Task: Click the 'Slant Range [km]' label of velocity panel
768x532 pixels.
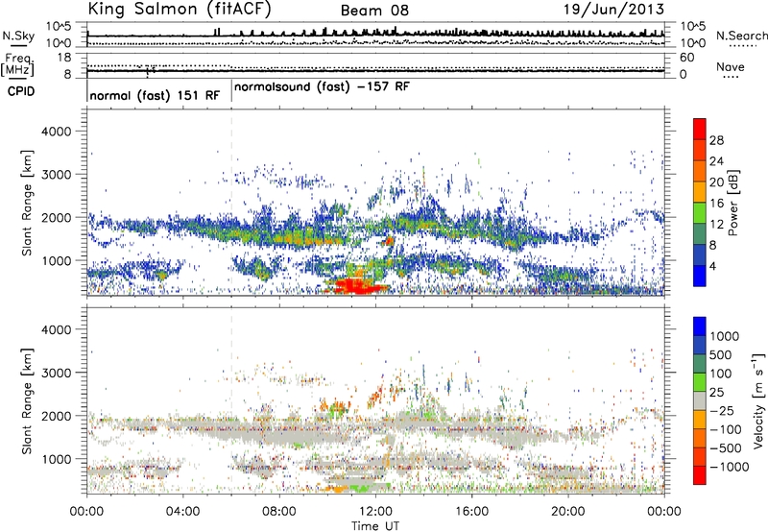Action: tap(27, 401)
